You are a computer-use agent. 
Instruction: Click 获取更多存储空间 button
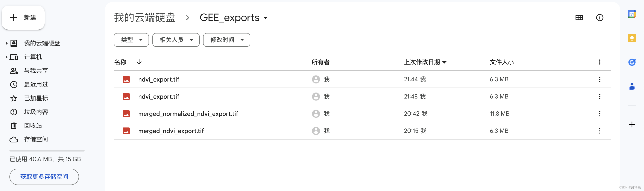click(44, 177)
